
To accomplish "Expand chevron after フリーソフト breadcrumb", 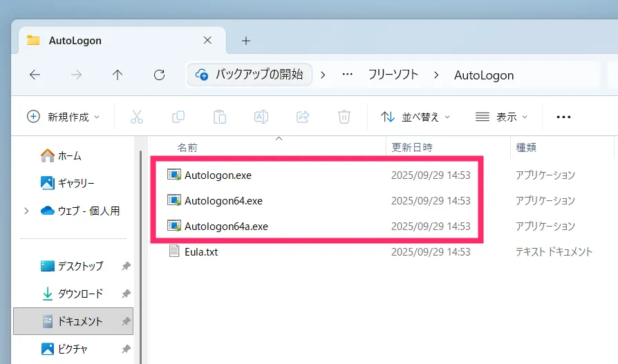I will coord(436,75).
